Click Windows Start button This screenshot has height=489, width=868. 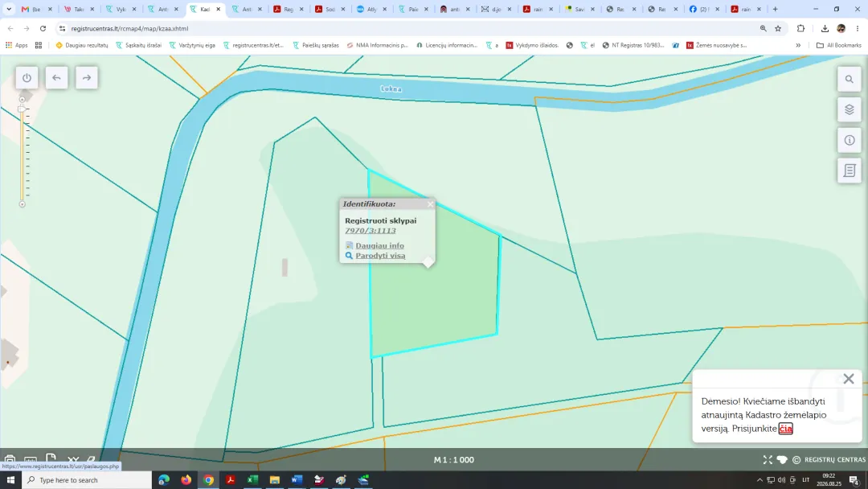coord(10,479)
